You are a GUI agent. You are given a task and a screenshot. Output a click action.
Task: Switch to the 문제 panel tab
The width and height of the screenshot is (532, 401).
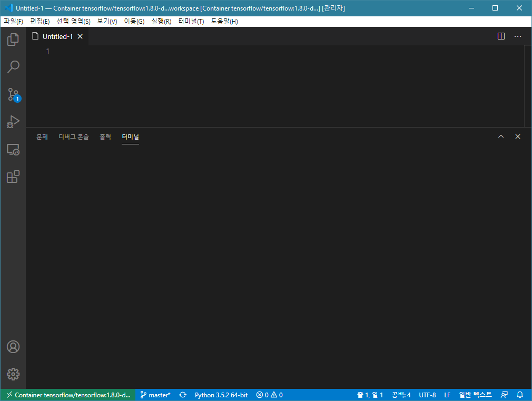[x=42, y=137]
